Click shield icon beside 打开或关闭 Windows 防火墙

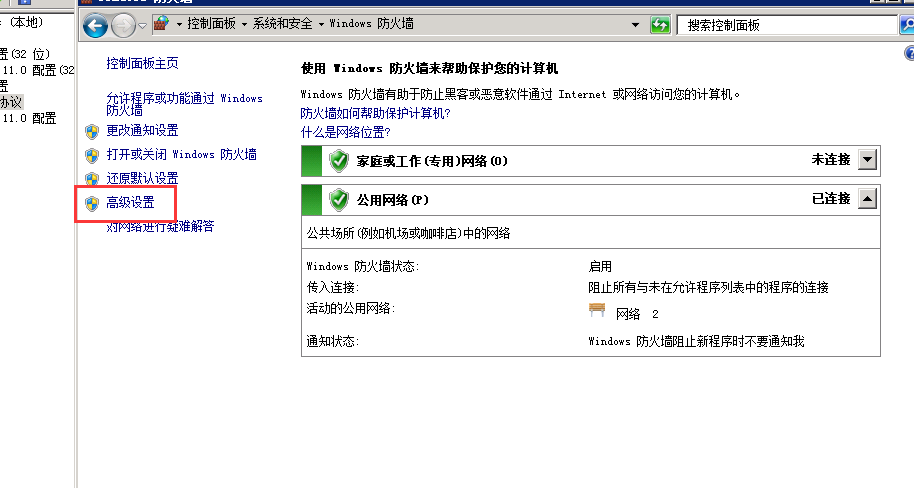[x=92, y=156]
